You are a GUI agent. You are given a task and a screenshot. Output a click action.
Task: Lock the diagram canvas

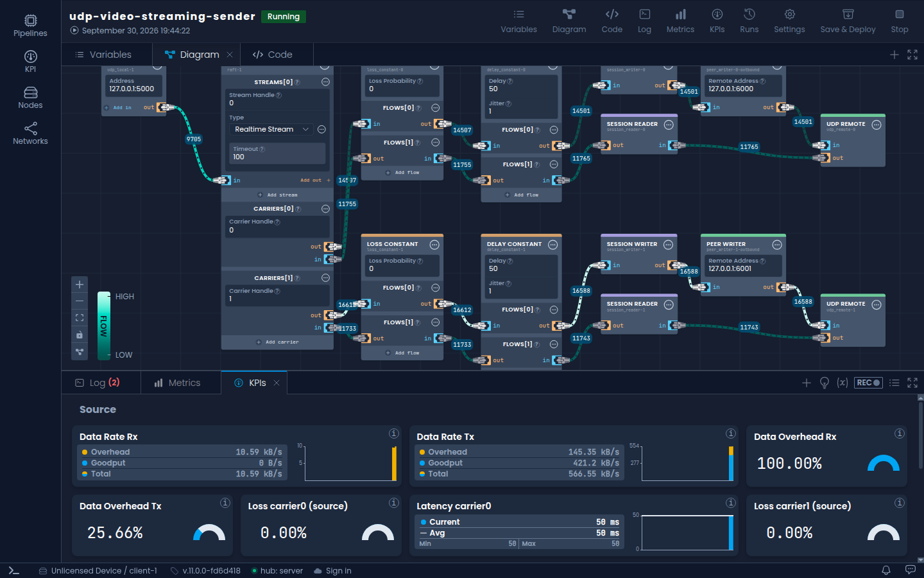pos(80,335)
